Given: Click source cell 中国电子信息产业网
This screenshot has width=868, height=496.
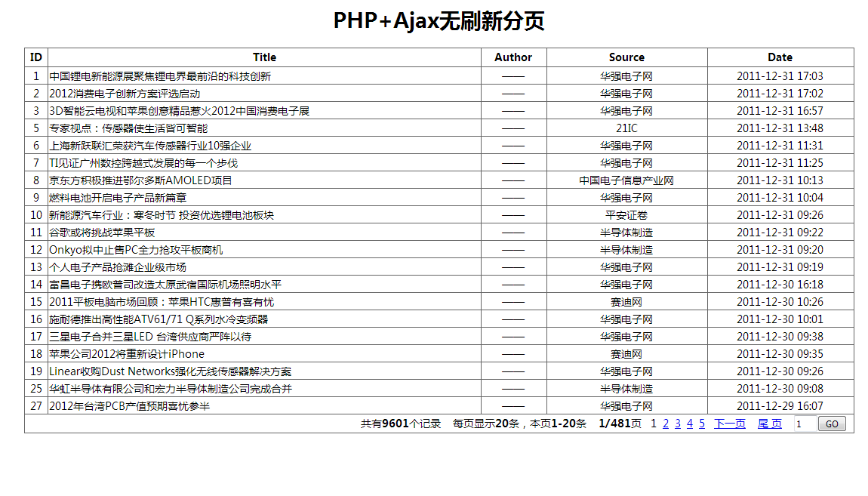Looking at the screenshot, I should (x=626, y=180).
